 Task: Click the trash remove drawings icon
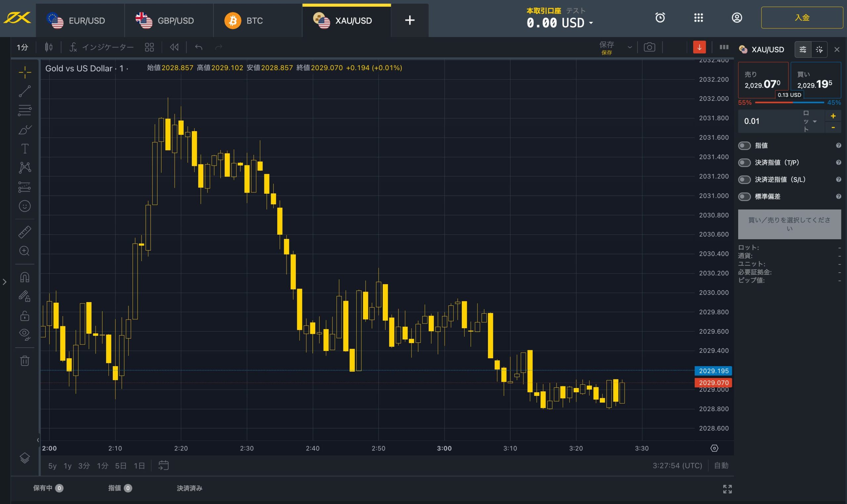[24, 360]
